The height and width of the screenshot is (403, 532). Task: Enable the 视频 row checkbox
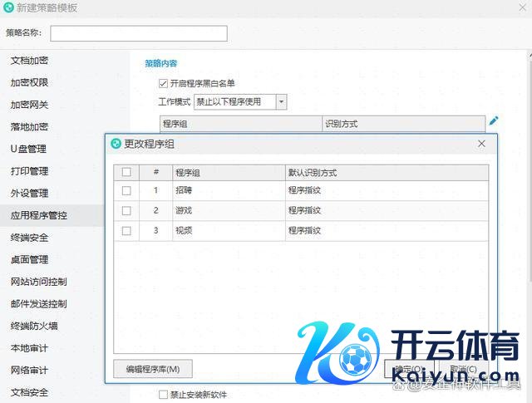126,231
